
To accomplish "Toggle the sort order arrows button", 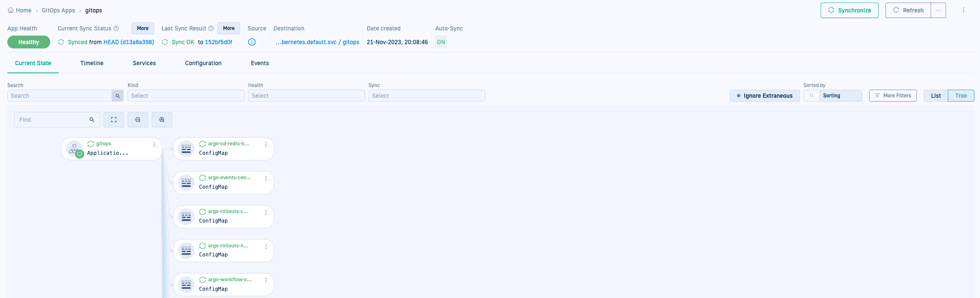I will point(811,96).
